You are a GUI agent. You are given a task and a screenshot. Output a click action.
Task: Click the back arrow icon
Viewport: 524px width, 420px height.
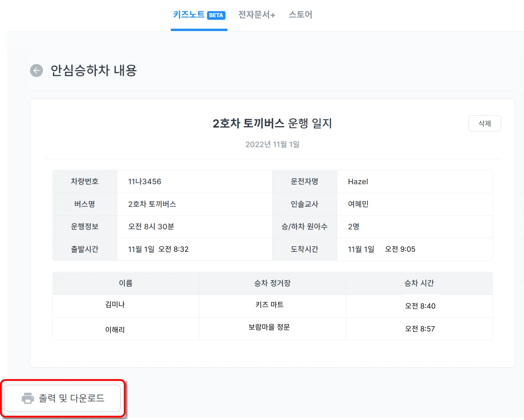pyautogui.click(x=36, y=70)
